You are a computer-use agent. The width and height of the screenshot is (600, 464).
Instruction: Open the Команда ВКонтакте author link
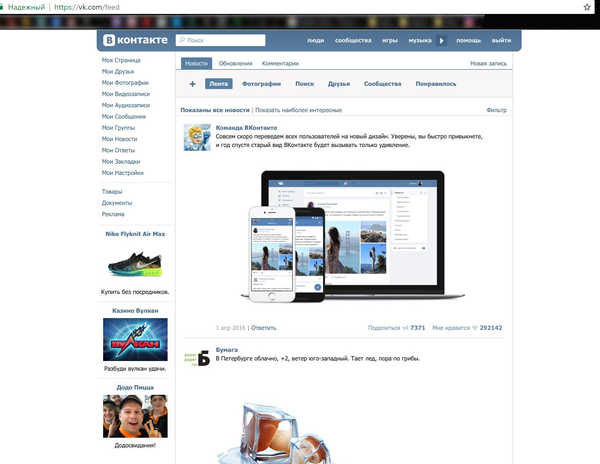point(246,128)
